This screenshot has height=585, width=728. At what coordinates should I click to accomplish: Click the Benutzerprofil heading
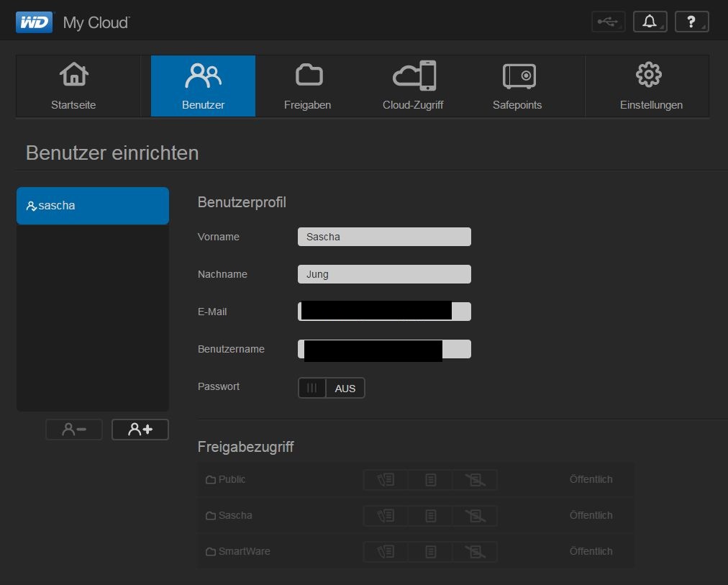242,202
